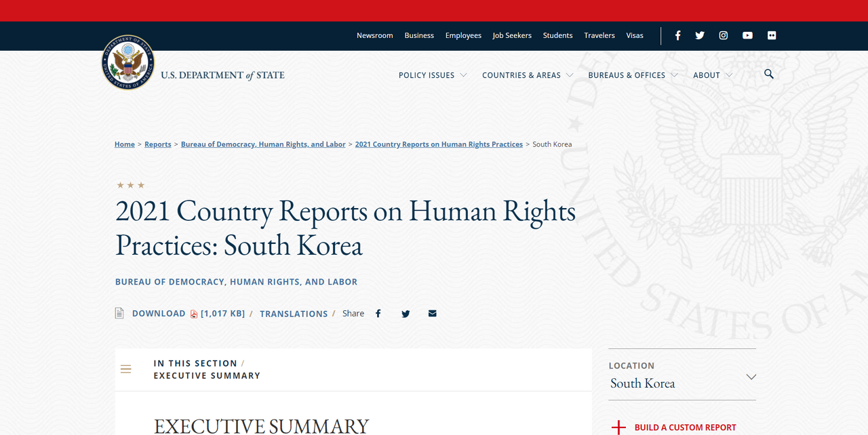Expand the Countries & Areas menu

(x=528, y=75)
